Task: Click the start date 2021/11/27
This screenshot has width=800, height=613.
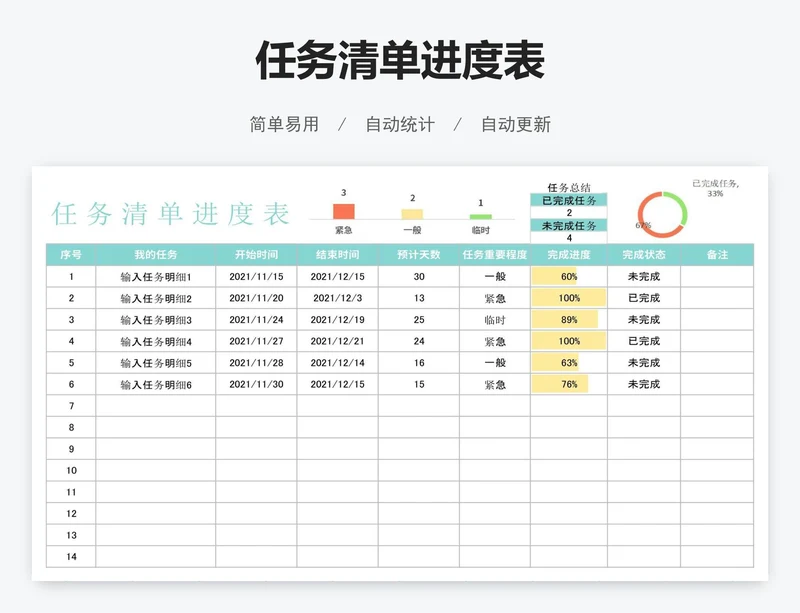Action: 256,341
